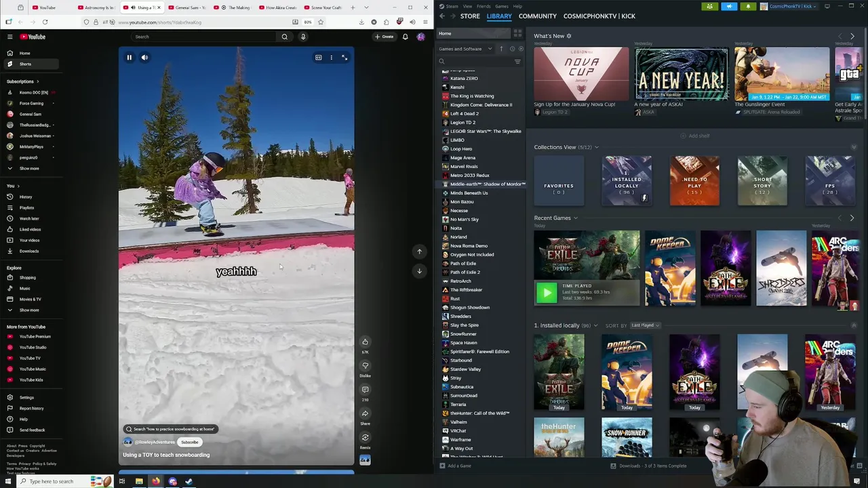Open Home in the YouTube sidebar
The height and width of the screenshot is (488, 868).
tap(24, 53)
